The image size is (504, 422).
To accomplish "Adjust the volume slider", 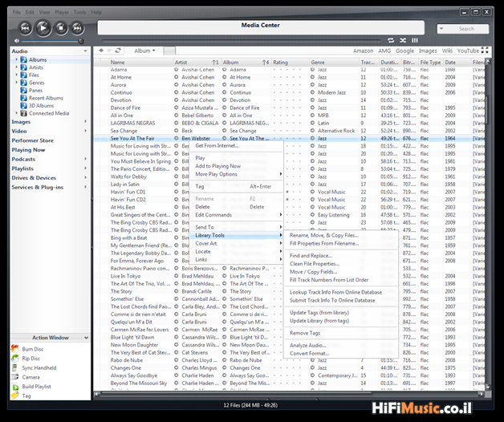I will (x=51, y=41).
